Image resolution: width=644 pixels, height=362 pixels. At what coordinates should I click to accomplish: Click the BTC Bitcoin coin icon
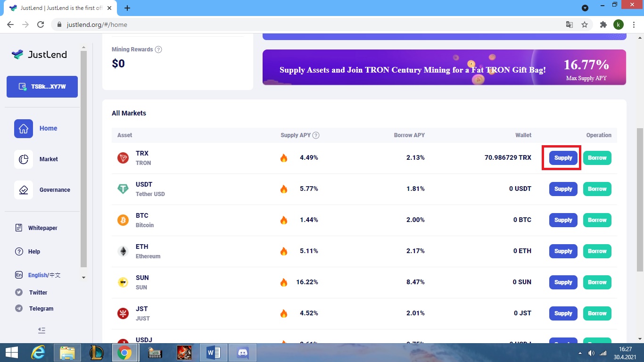[123, 220]
